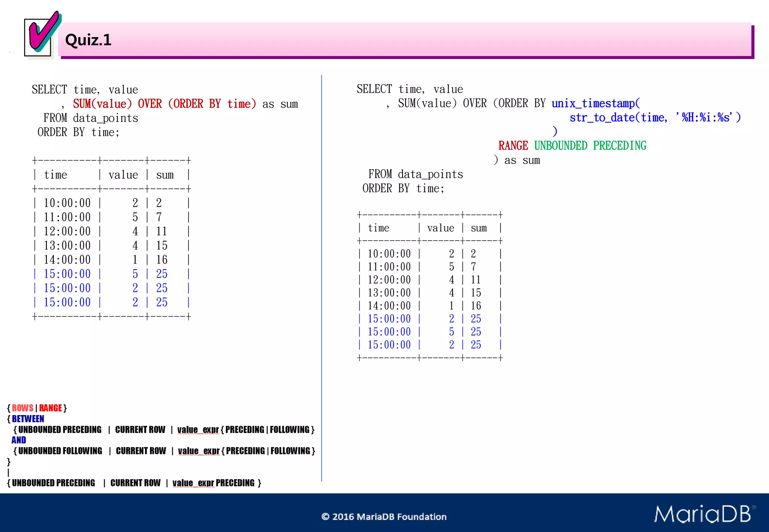Select the "Quiz.1" slide title
This screenshot has width=769, height=532.
(x=88, y=40)
